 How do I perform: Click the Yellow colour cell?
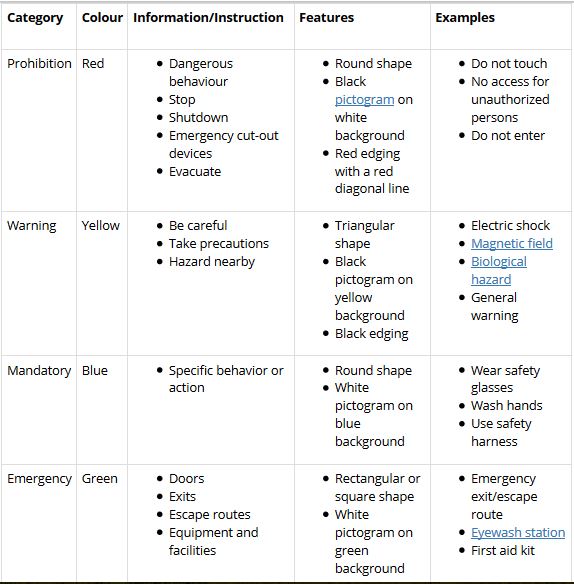coord(101,226)
